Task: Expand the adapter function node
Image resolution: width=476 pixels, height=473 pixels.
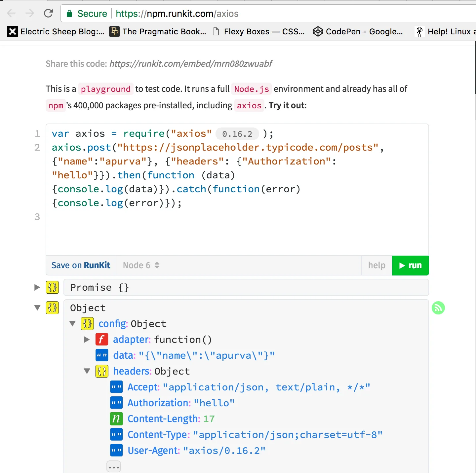Action: point(87,340)
